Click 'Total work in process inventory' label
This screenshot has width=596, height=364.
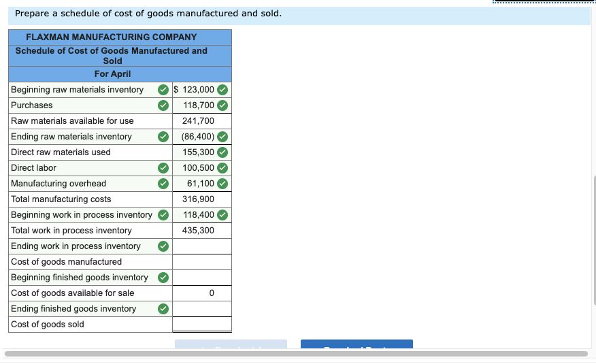click(71, 230)
